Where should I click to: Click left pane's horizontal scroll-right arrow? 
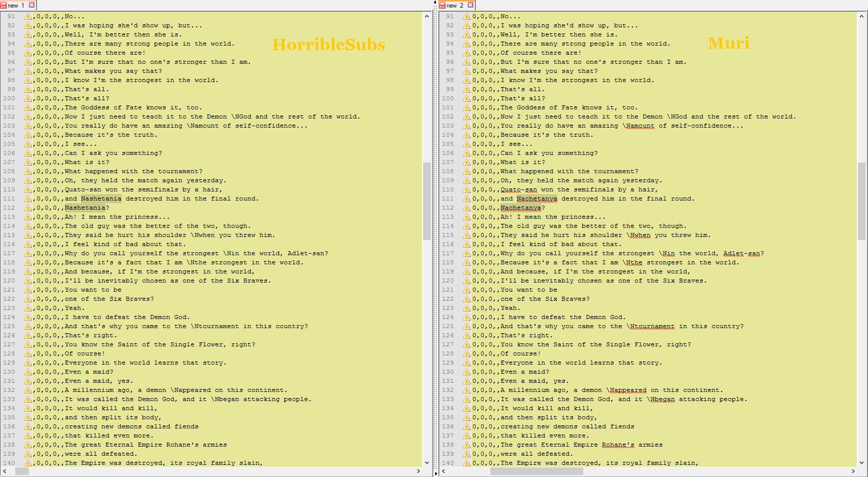pyautogui.click(x=419, y=471)
